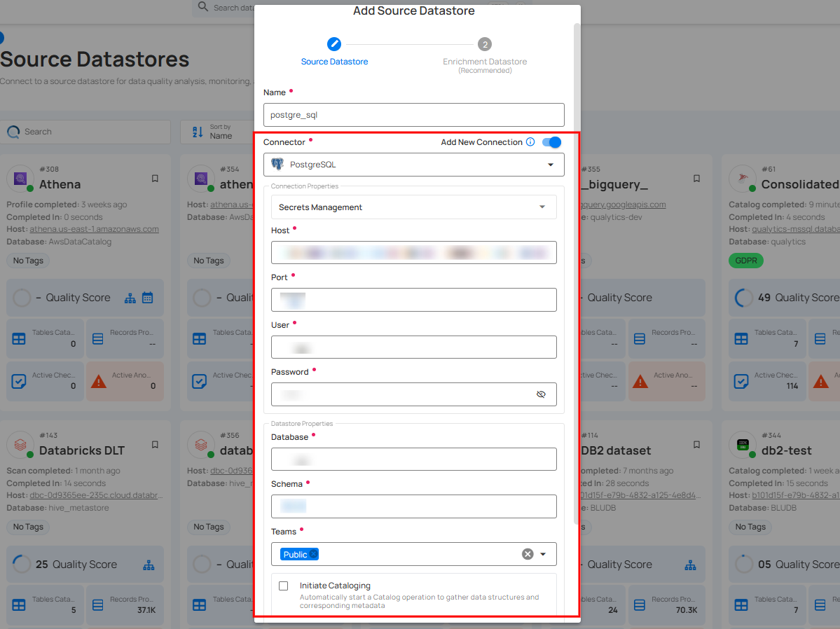The width and height of the screenshot is (840, 629).
Task: Bookmark the Athena datastore card
Action: [155, 178]
